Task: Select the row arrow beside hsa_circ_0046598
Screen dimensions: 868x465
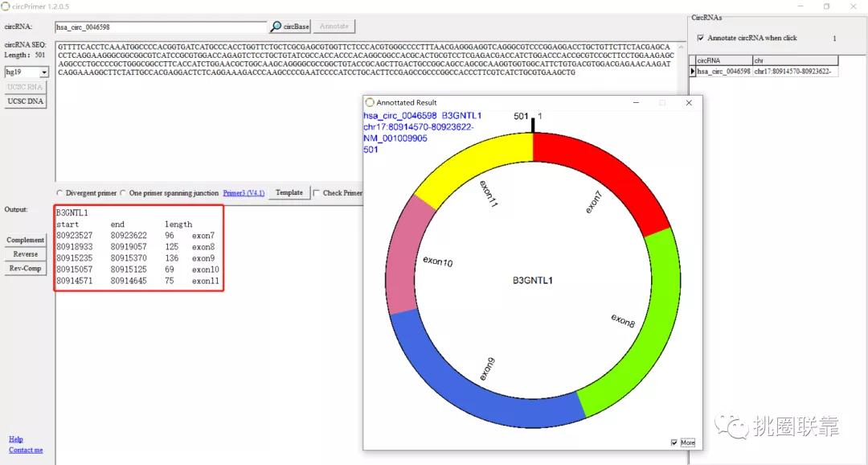Action: click(693, 72)
